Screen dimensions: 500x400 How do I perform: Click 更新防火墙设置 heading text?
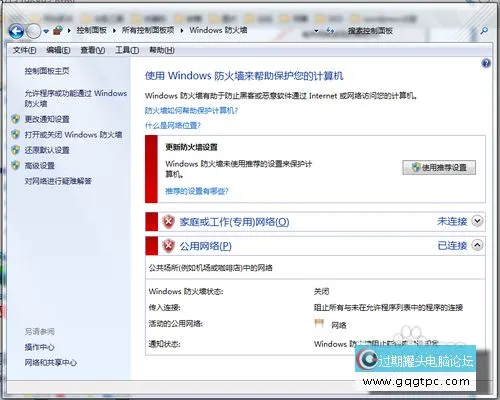point(191,147)
